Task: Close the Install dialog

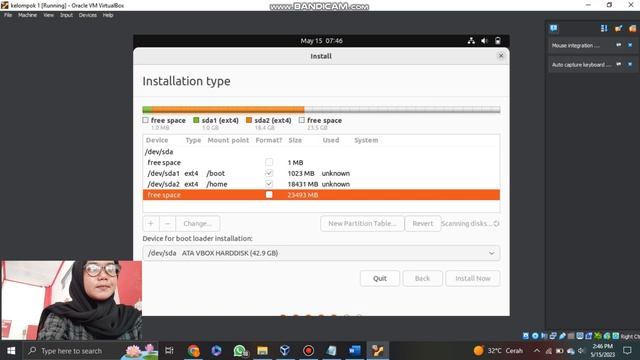Action: coord(501,56)
